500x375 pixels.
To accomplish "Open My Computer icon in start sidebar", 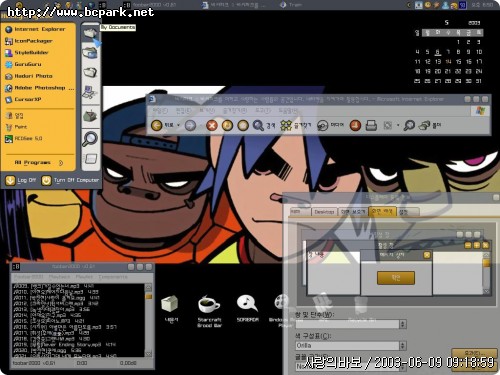I will point(90,92).
